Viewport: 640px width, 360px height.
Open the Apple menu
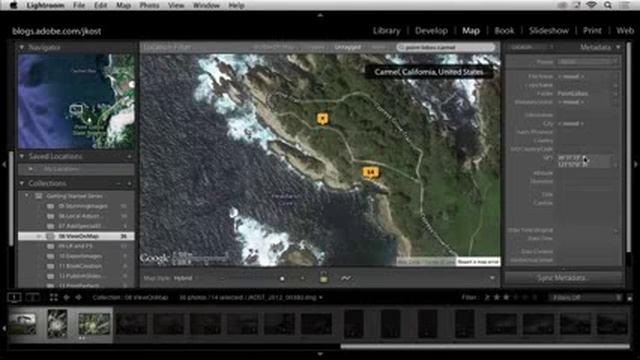pos(13,5)
